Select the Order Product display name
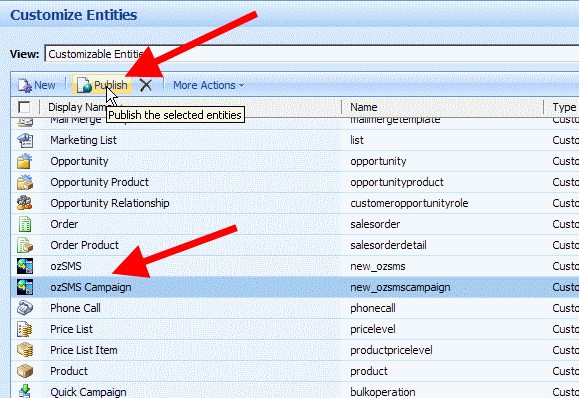This screenshot has height=398, width=579. (85, 245)
